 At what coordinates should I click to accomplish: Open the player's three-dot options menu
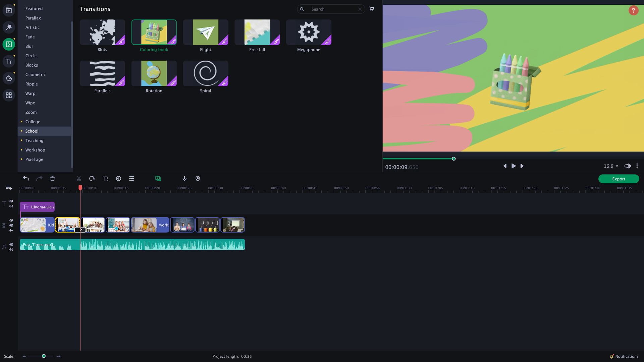[x=637, y=166]
